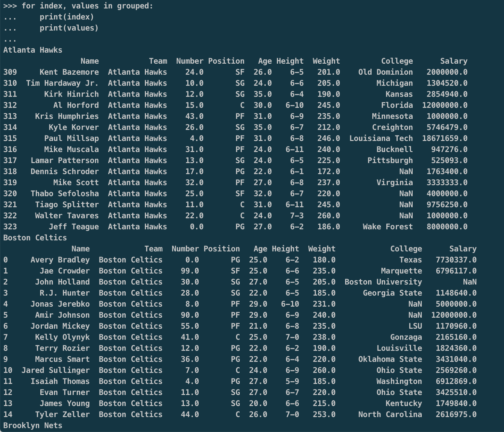Select the 'Atlanta Hawks' group header line
The width and height of the screenshot is (504, 432).
[x=33, y=50]
